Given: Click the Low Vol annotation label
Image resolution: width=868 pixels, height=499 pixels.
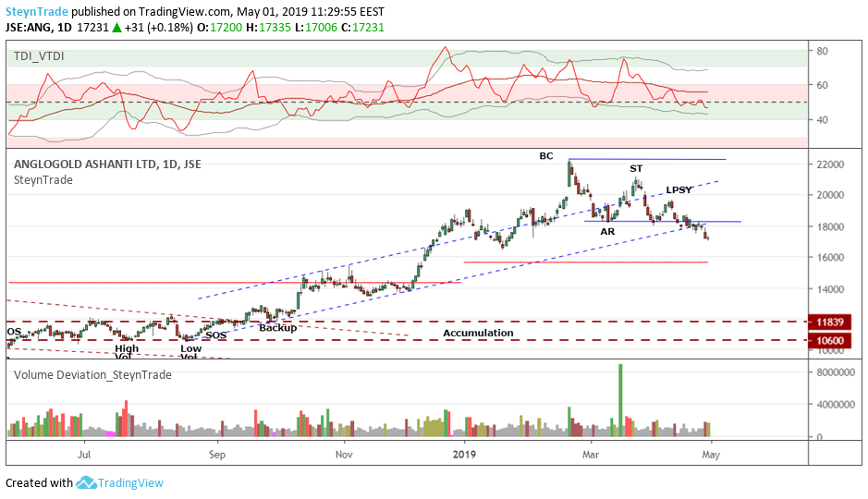Looking at the screenshot, I should (191, 352).
